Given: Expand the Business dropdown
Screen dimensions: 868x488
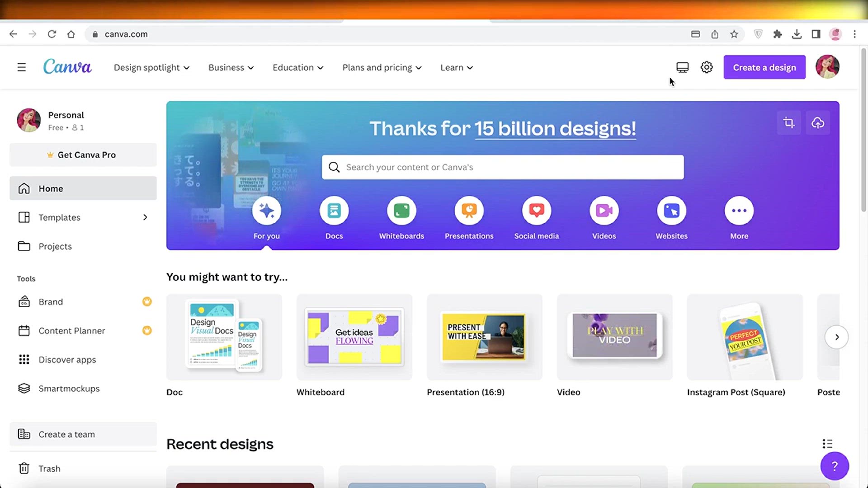Looking at the screenshot, I should [x=231, y=67].
